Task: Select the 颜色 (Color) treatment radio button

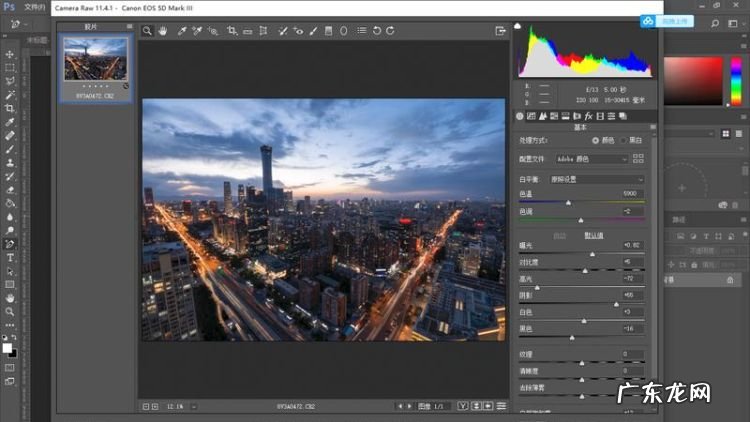Action: coord(596,140)
